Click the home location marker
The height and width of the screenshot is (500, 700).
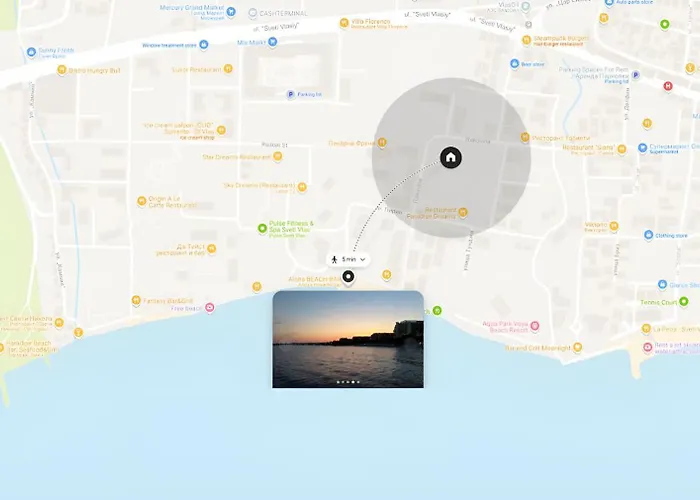click(451, 157)
